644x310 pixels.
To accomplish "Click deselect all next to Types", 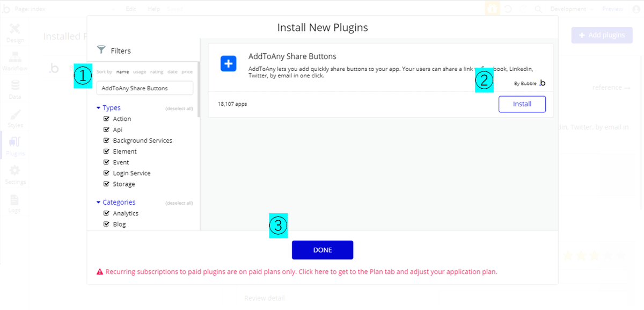I will [x=179, y=109].
